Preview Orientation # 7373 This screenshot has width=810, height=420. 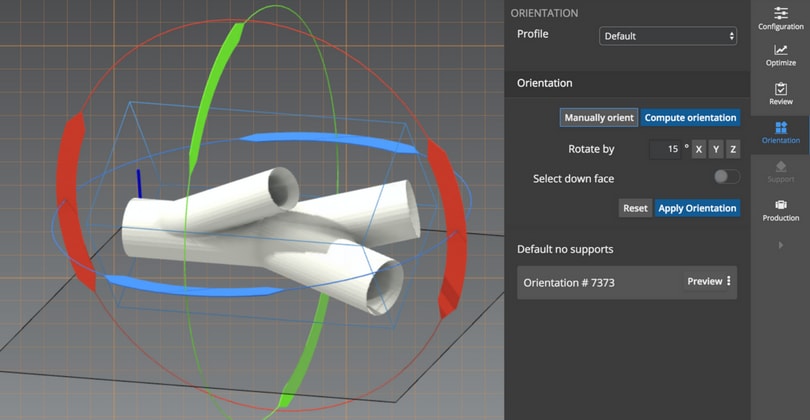tap(704, 282)
